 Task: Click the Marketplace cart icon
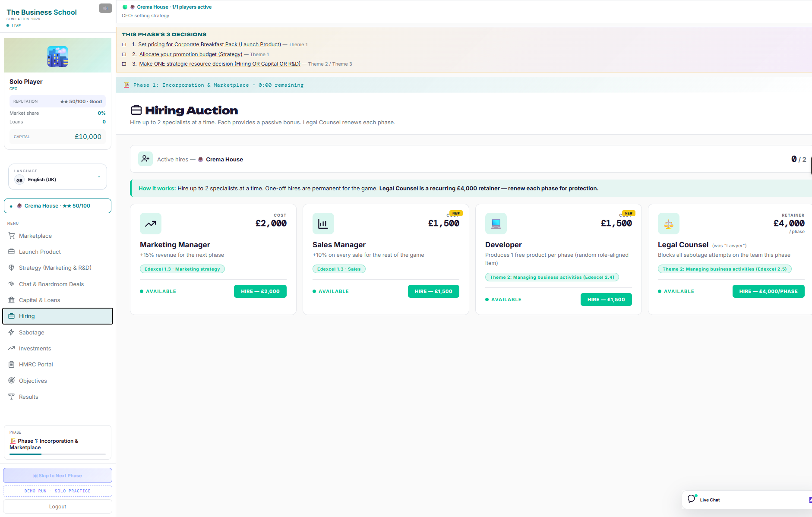(12, 236)
